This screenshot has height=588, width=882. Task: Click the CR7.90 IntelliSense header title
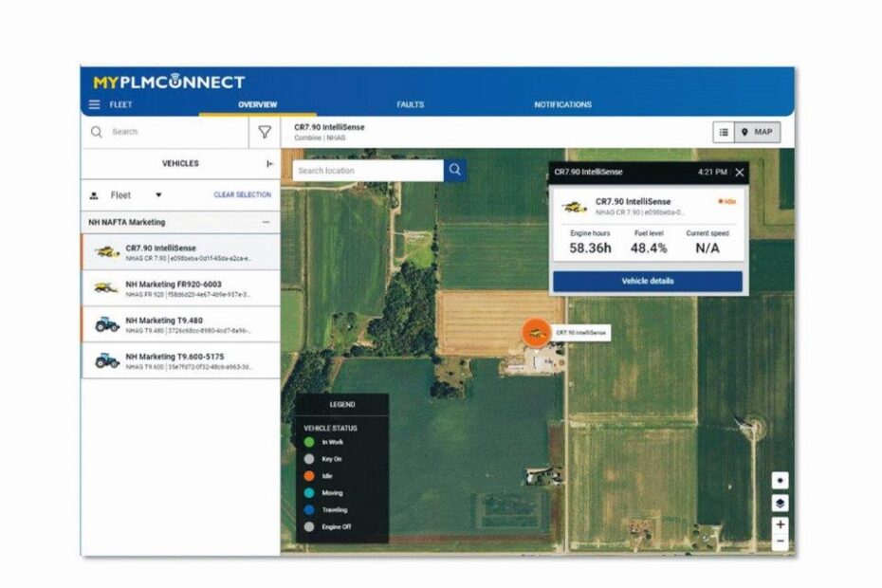(x=329, y=127)
